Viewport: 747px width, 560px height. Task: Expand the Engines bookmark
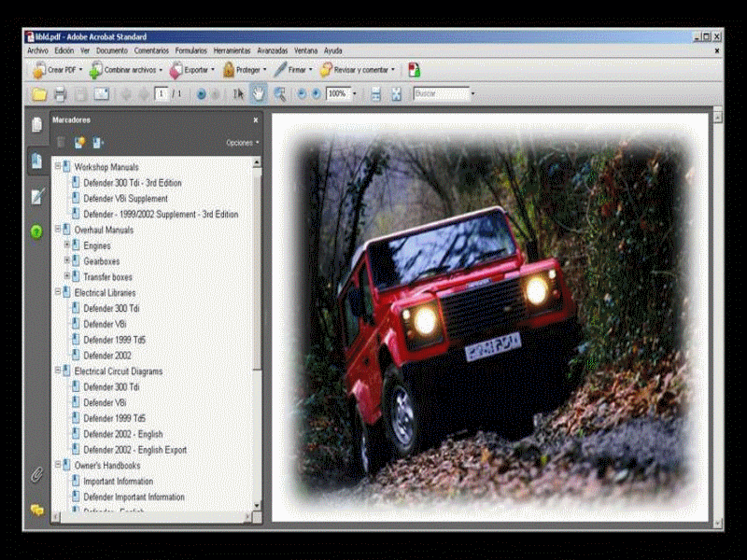click(x=67, y=245)
